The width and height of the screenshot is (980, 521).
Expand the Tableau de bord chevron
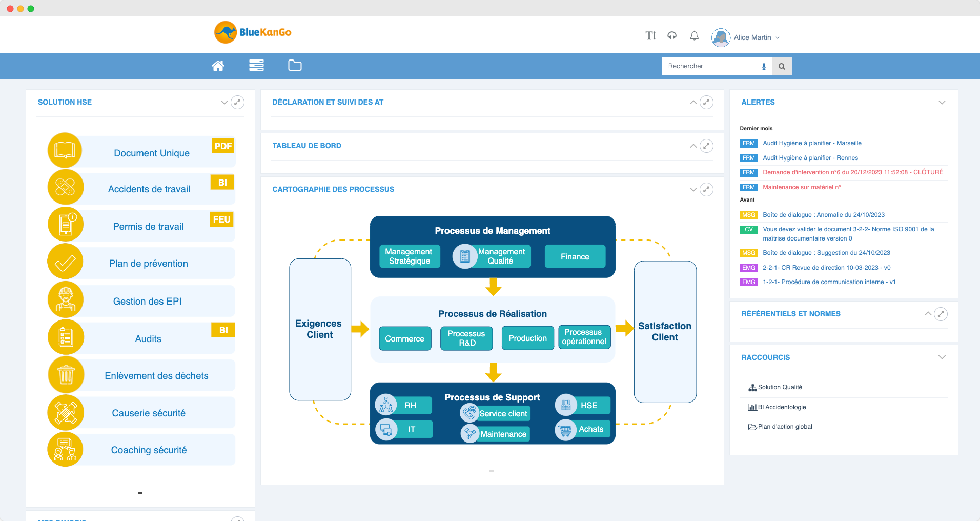[693, 146]
